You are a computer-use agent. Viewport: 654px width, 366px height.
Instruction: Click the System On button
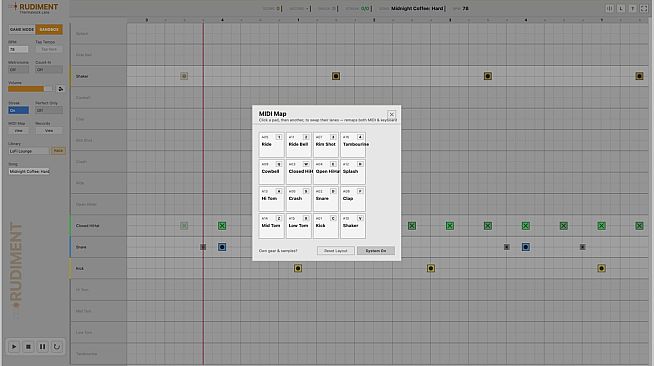click(375, 251)
